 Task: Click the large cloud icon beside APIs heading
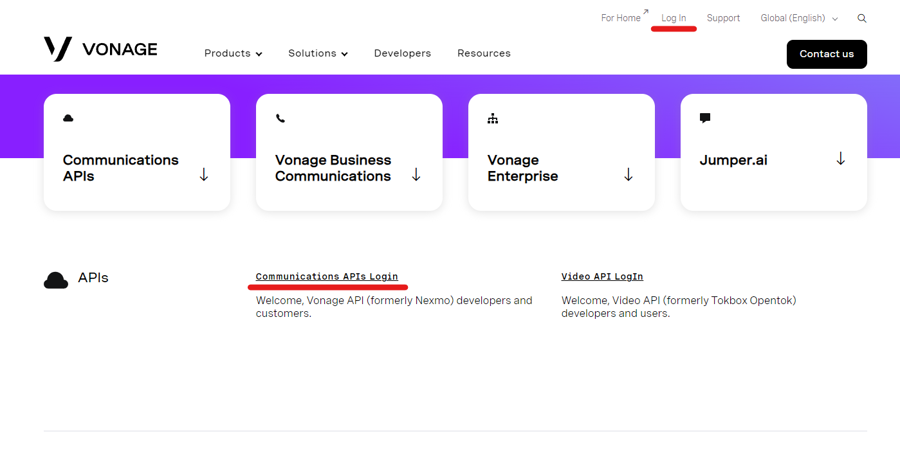click(x=56, y=280)
